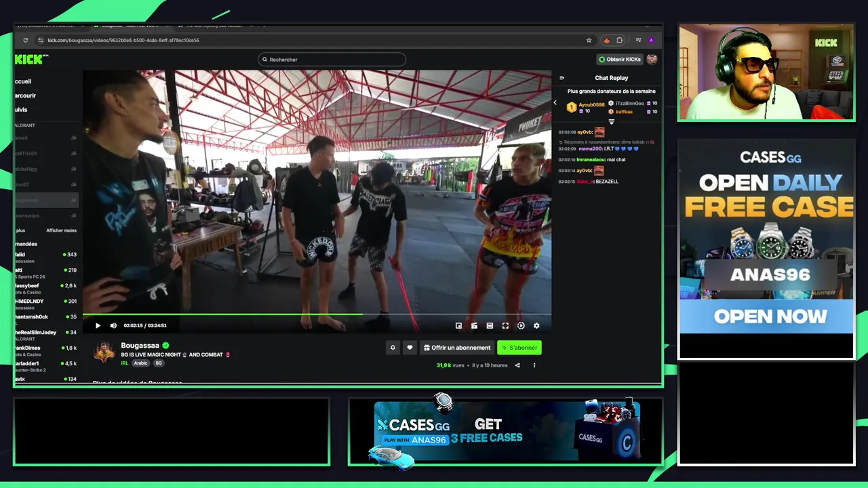
Task: Click the BG tag under the title
Action: click(159, 363)
